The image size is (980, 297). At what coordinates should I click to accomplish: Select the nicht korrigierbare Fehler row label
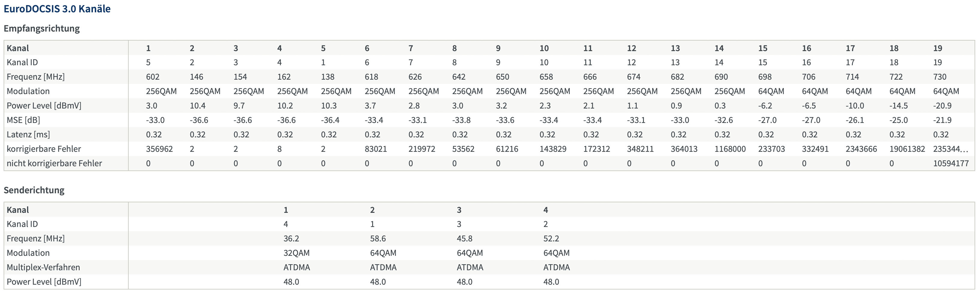(54, 164)
